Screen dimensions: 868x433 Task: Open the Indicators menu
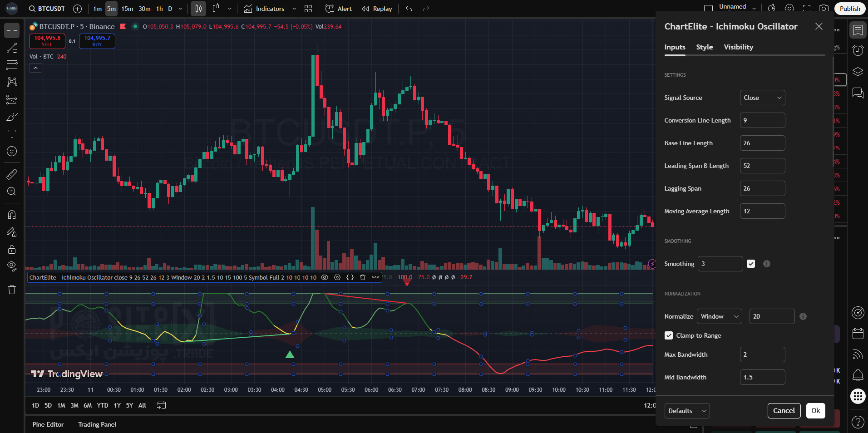[x=264, y=9]
